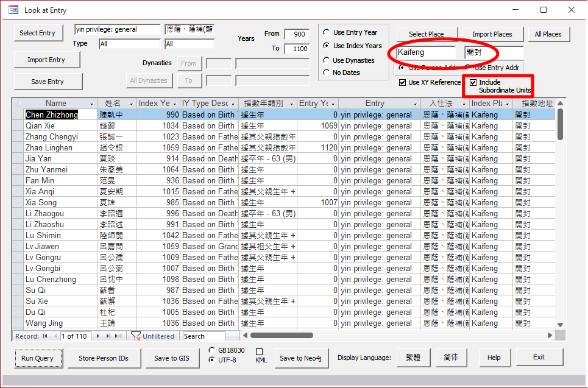
Task: Jump to last record in navigator
Action: click(109, 336)
